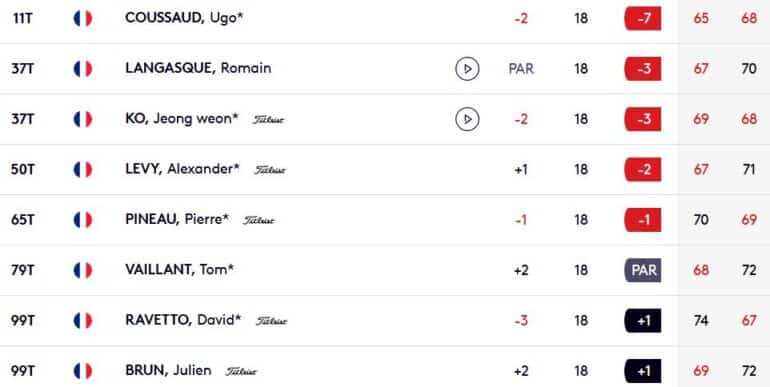Click the round one score 74 for Ravetto
Image resolution: width=770 pixels, height=387 pixels.
point(701,321)
